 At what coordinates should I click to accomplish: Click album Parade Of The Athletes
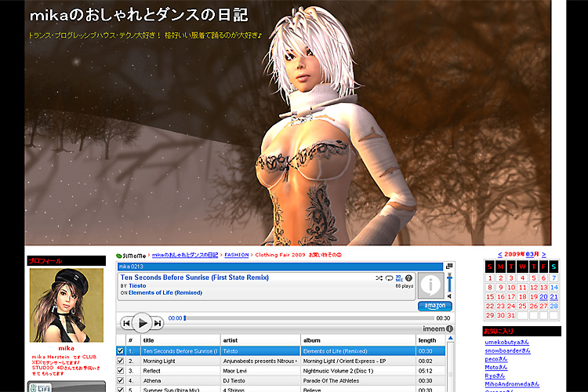tap(331, 381)
